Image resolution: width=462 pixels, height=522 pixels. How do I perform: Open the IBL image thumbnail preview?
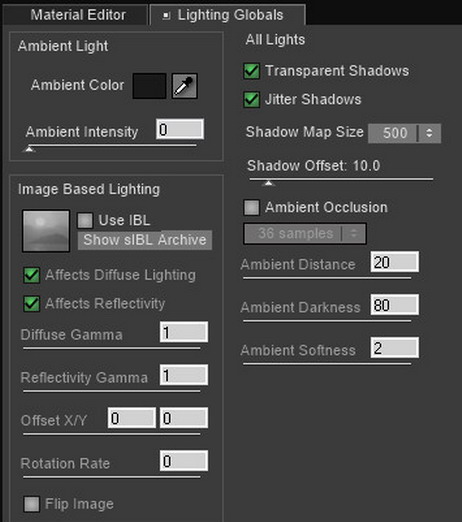point(46,231)
